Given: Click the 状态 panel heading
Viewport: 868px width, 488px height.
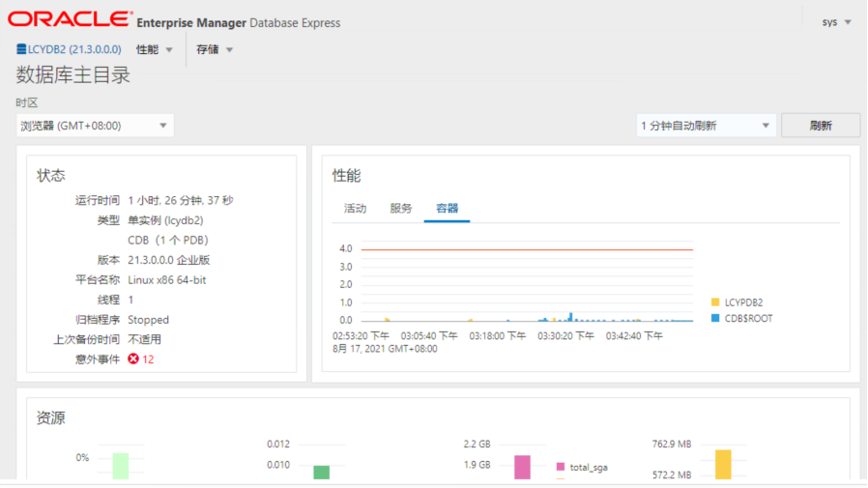Looking at the screenshot, I should [51, 176].
